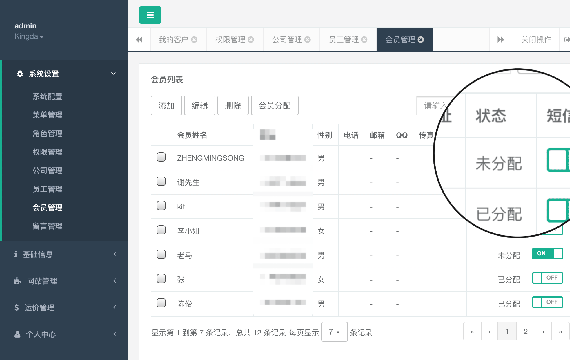Click the tabs scroll-right double arrow
Viewport: 570px width, 360px height.
coord(501,40)
